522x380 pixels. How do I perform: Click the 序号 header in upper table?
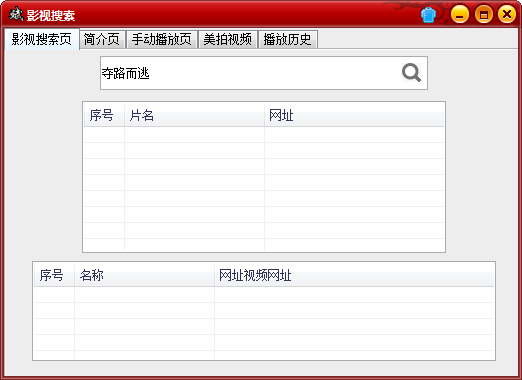(104, 115)
